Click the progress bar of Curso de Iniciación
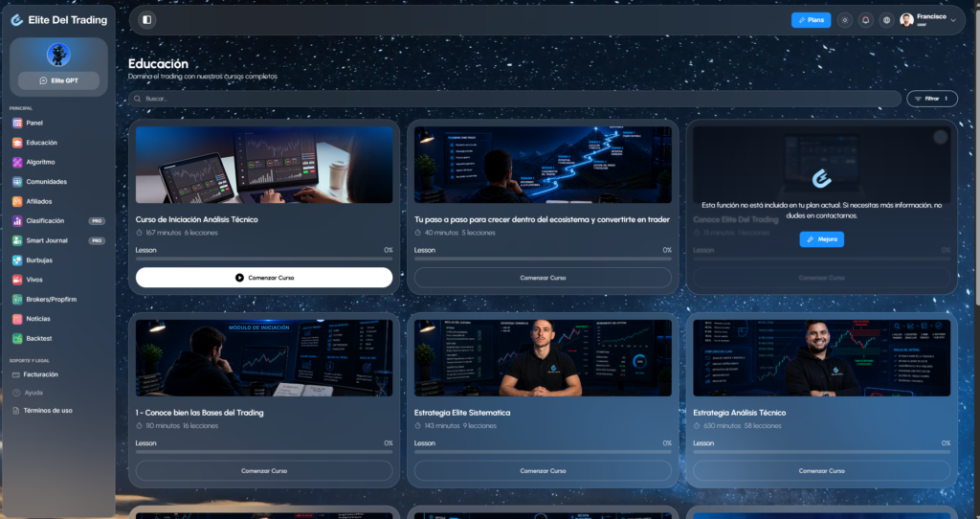Viewport: 980px width, 519px height. (264, 259)
